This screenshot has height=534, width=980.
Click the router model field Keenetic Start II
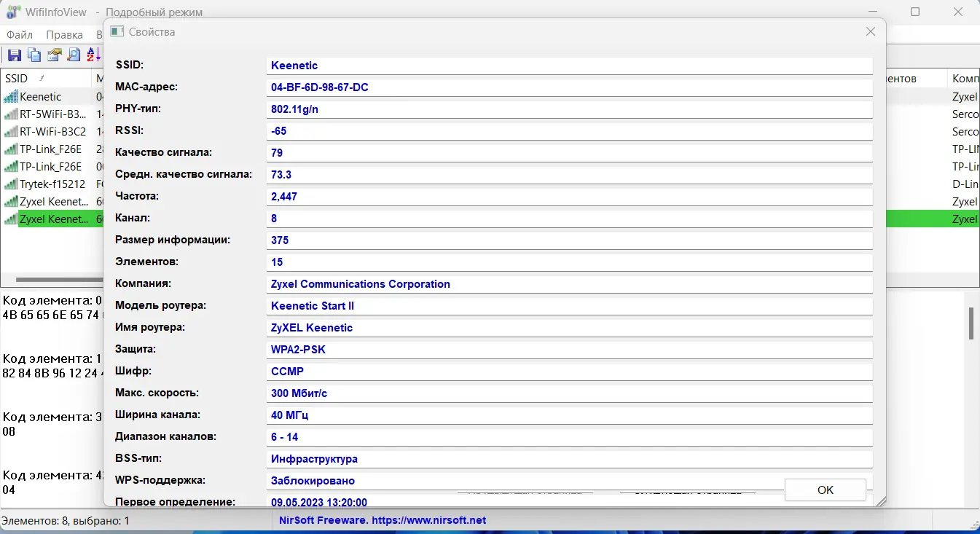click(x=570, y=306)
